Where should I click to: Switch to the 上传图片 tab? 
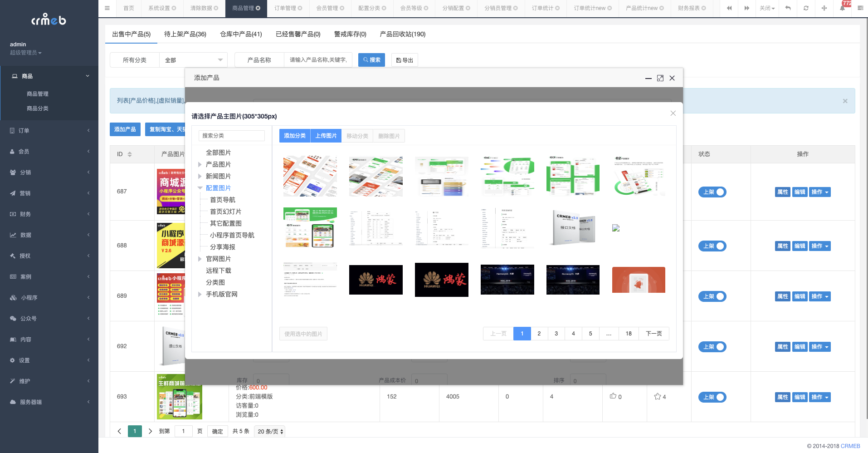(326, 135)
